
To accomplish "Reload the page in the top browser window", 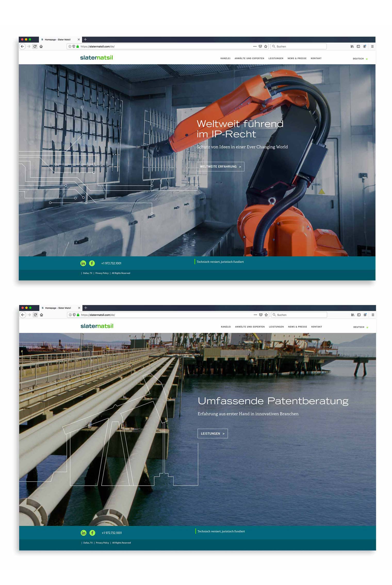I will pos(35,46).
